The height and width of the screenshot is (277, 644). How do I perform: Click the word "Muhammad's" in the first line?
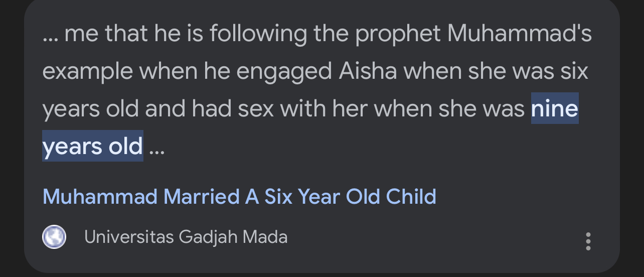[519, 34]
